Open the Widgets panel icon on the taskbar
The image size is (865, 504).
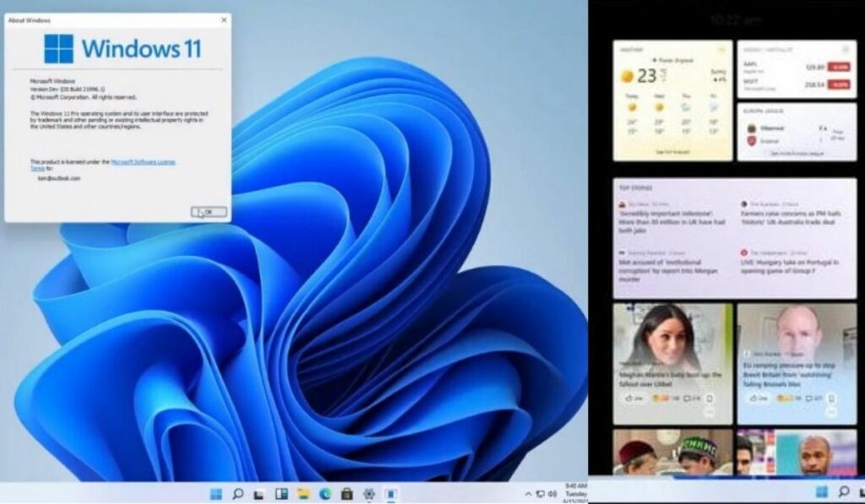click(282, 493)
